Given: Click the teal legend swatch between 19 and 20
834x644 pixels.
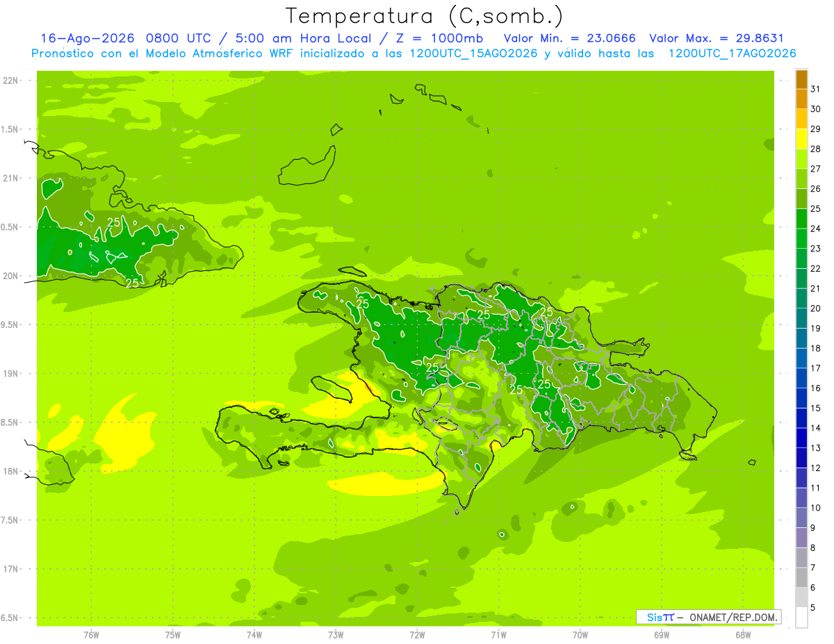Looking at the screenshot, I should (802, 318).
